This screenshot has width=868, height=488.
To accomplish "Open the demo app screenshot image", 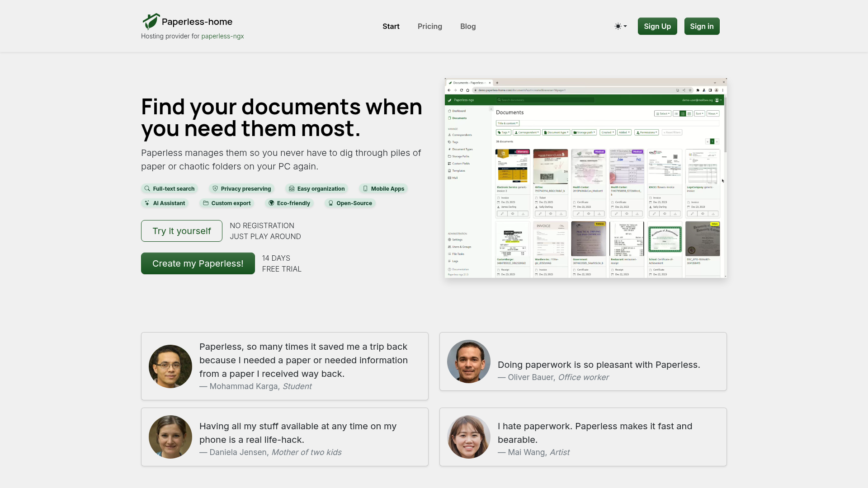I will 586,178.
